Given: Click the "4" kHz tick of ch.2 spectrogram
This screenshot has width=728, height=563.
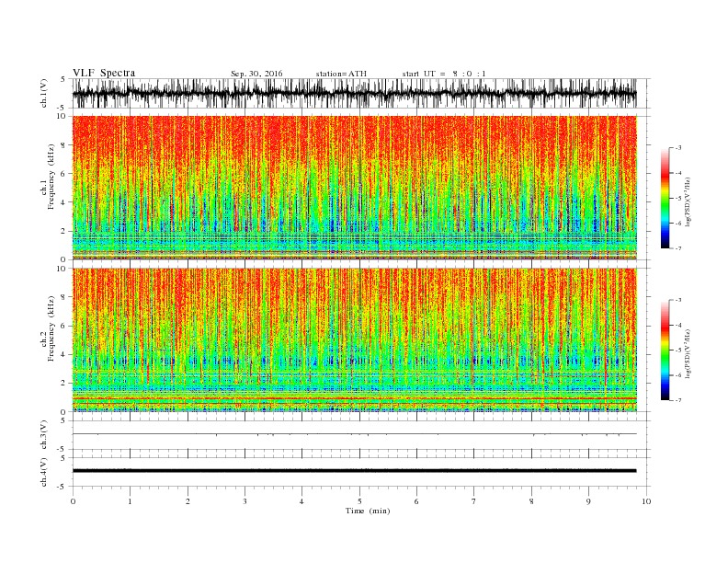Looking at the screenshot, I should point(64,355).
